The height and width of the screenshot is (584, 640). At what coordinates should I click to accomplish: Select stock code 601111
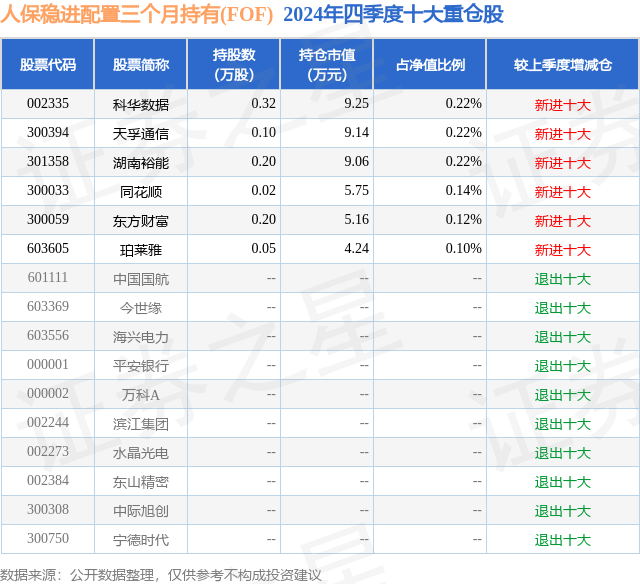48,278
